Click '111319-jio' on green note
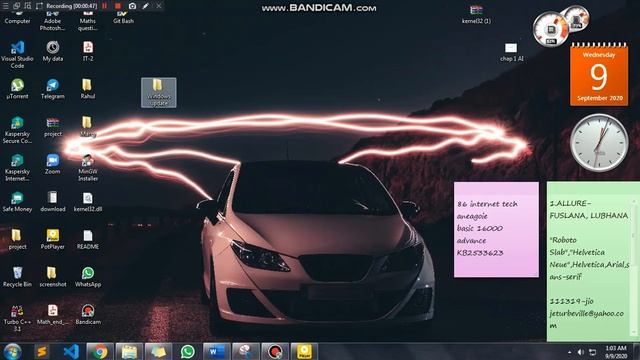The height and width of the screenshot is (360, 640). [x=571, y=301]
